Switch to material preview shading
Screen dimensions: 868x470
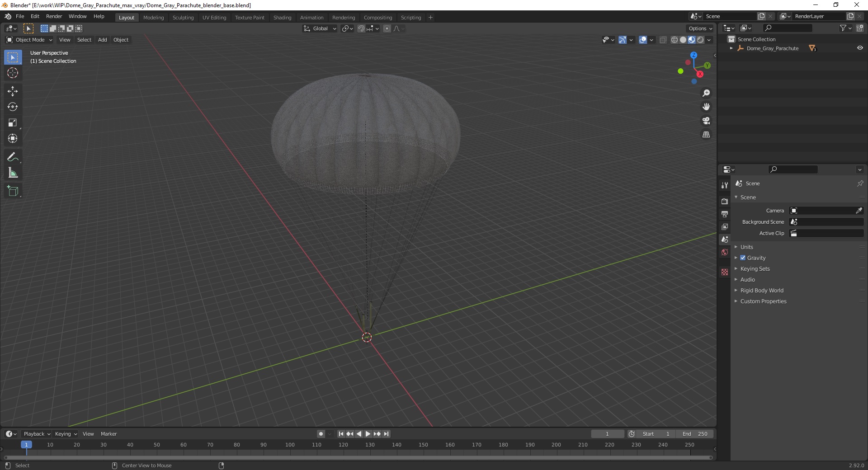692,40
